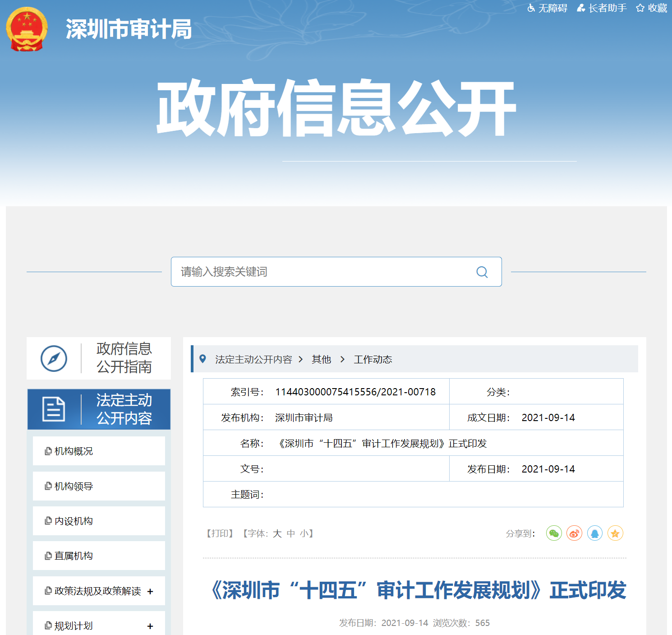The width and height of the screenshot is (672, 635).
Task: Share article to QQ
Action: click(x=594, y=533)
